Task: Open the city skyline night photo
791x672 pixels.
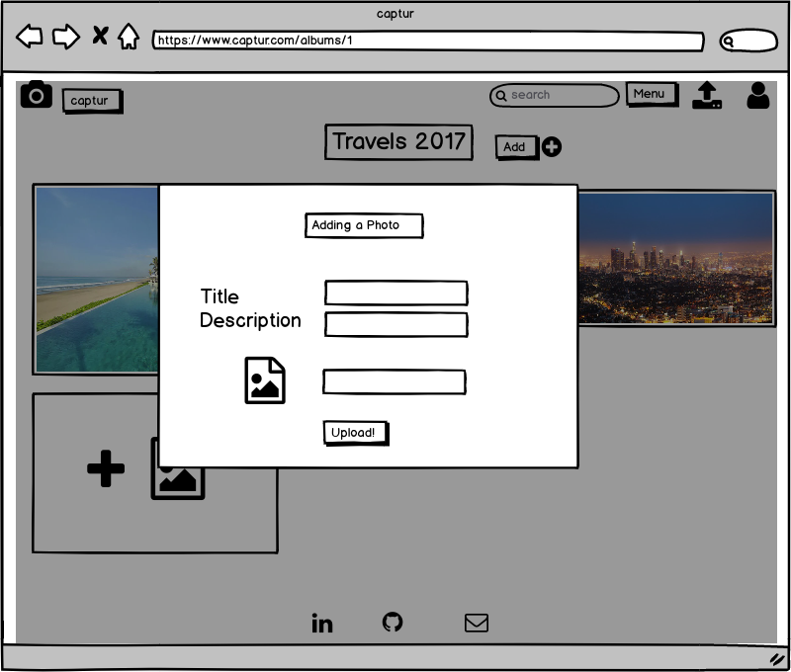Action: click(675, 258)
